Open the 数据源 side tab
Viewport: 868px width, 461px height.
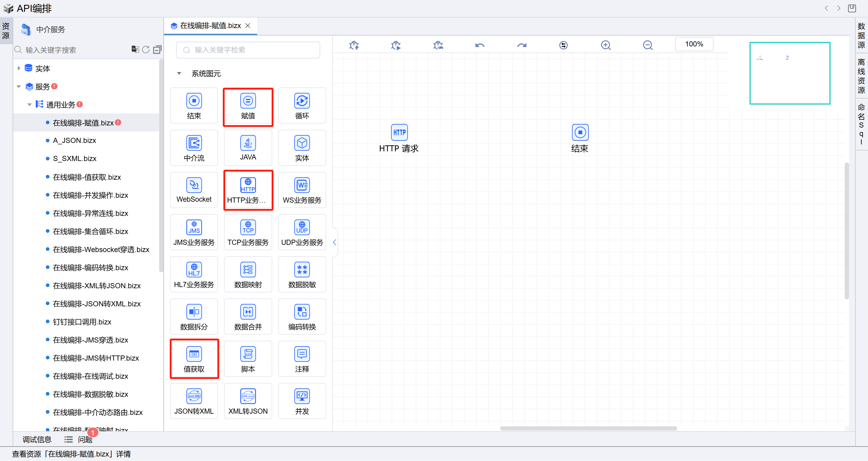(x=861, y=35)
